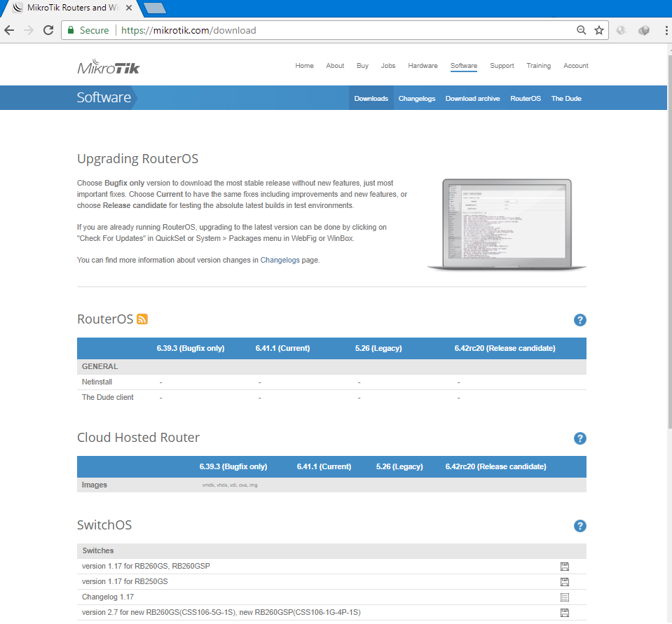Click the globe extension icon
Viewport: 672px width, 624px height.
tap(621, 30)
